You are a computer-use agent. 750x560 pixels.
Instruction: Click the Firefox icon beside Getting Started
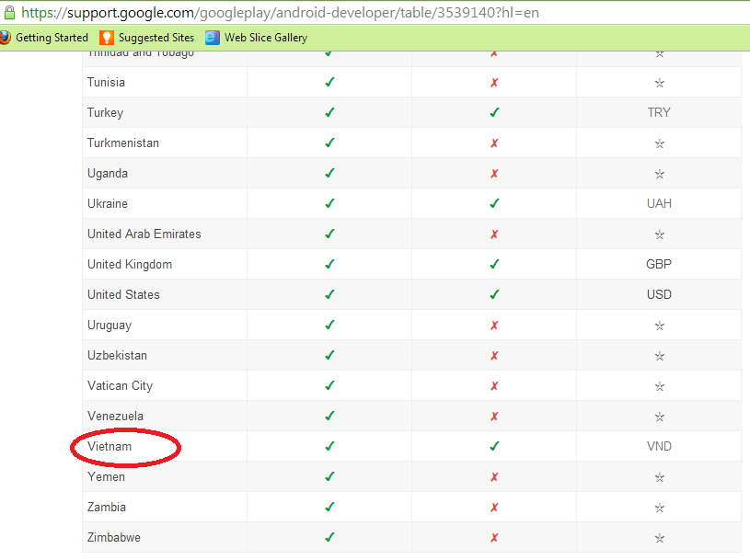coord(5,38)
